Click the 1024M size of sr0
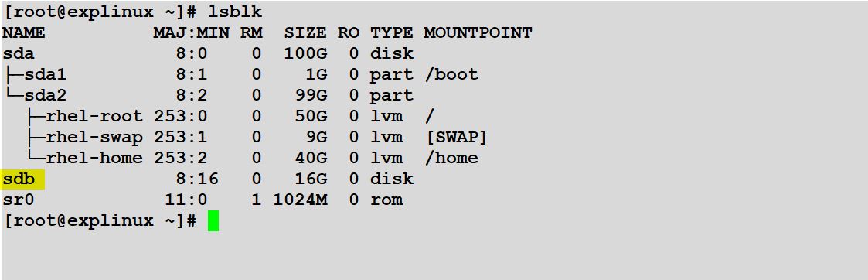This screenshot has height=280, width=868. tap(300, 200)
